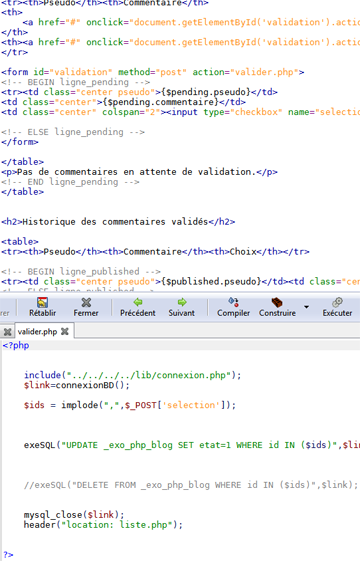
Task: Click the "{$pending.commentaire}" table cell line
Action: pos(123,102)
